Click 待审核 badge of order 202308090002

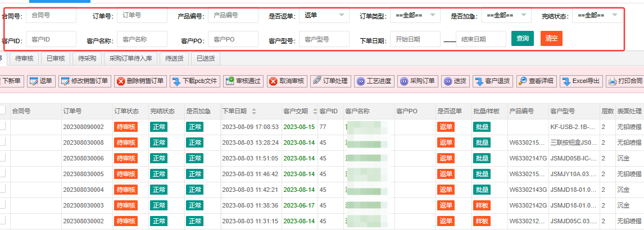(x=126, y=127)
